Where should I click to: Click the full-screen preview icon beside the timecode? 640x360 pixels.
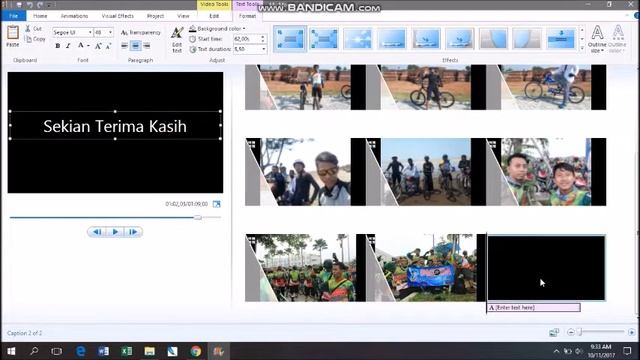click(x=216, y=204)
